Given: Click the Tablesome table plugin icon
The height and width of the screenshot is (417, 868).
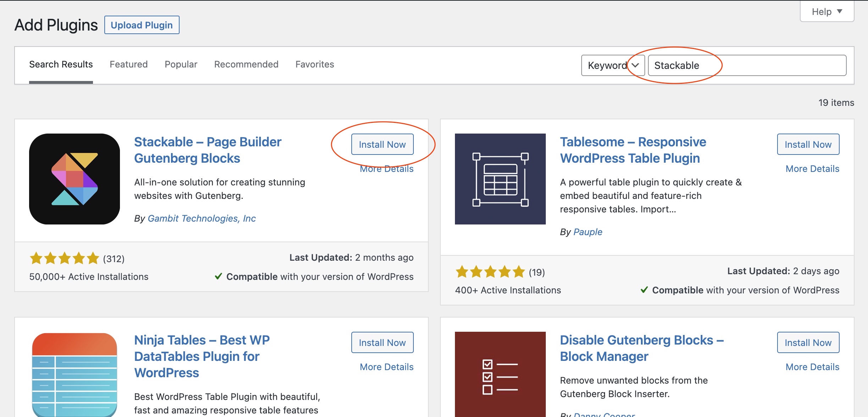Looking at the screenshot, I should coord(500,179).
